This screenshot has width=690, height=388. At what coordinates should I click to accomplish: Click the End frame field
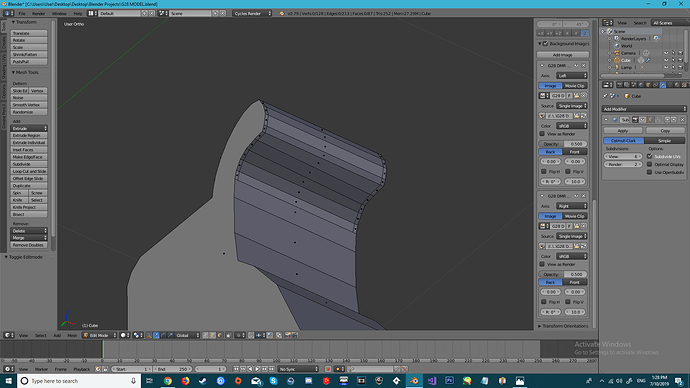(172, 369)
